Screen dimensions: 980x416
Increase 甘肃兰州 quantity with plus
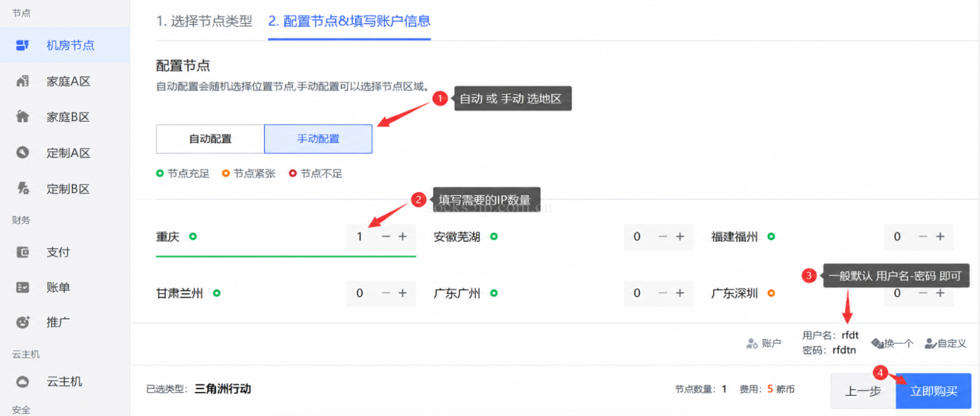coord(402,293)
